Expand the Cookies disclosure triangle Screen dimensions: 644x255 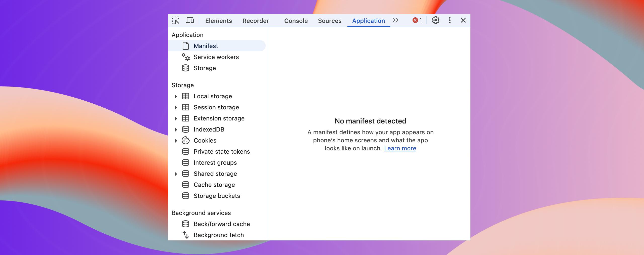pos(176,141)
